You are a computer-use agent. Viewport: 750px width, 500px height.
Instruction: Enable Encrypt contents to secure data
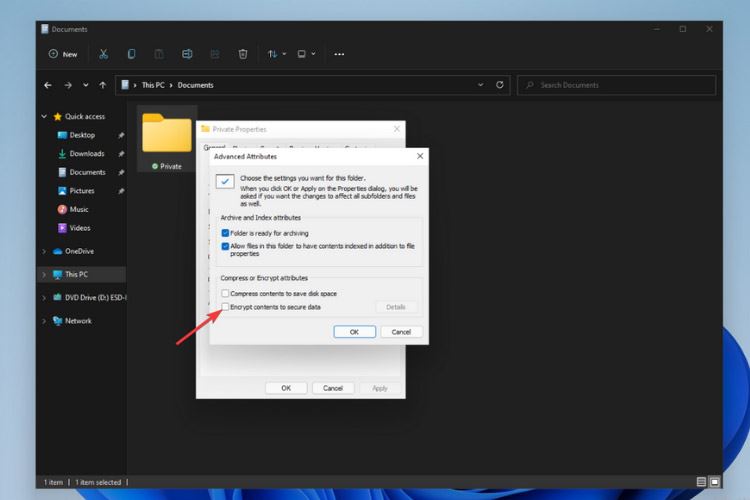pos(225,307)
